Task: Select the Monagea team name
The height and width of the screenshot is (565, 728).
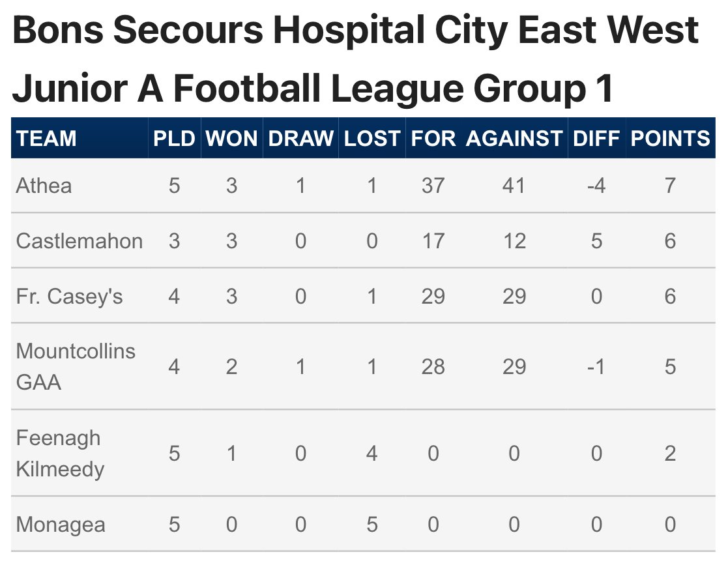Action: click(61, 525)
